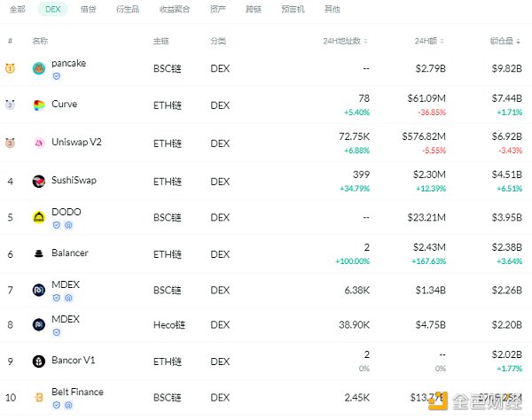Image resolution: width=532 pixels, height=420 pixels.
Task: Click the yellow DODO logo
Action: (x=39, y=217)
